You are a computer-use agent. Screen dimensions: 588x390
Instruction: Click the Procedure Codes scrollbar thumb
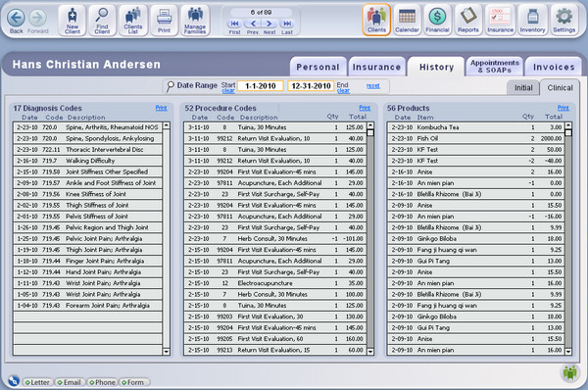coord(370,132)
